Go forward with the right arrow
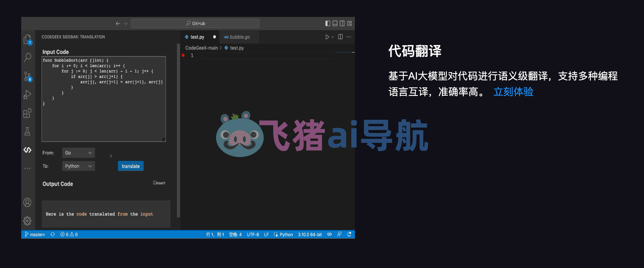Screen dimensions: 644x268 coord(125,24)
